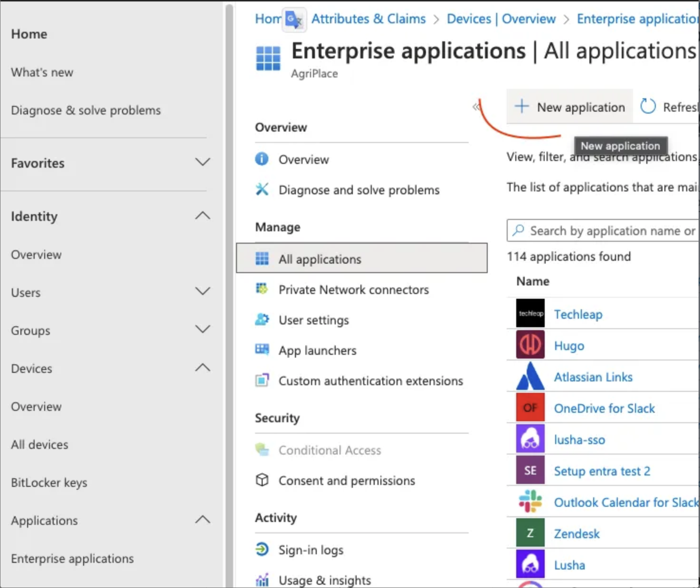This screenshot has height=588, width=700.
Task: Open Diagnose & solve problems in the sidebar
Action: 86,110
